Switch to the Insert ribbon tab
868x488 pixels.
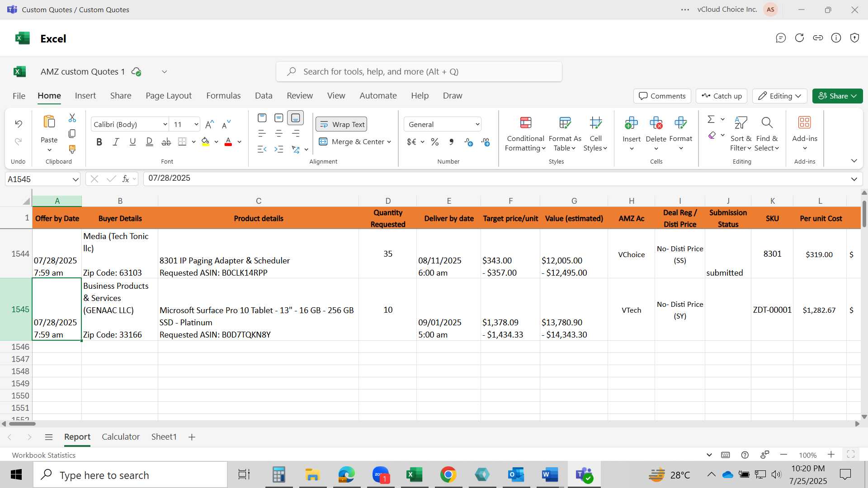click(x=85, y=96)
